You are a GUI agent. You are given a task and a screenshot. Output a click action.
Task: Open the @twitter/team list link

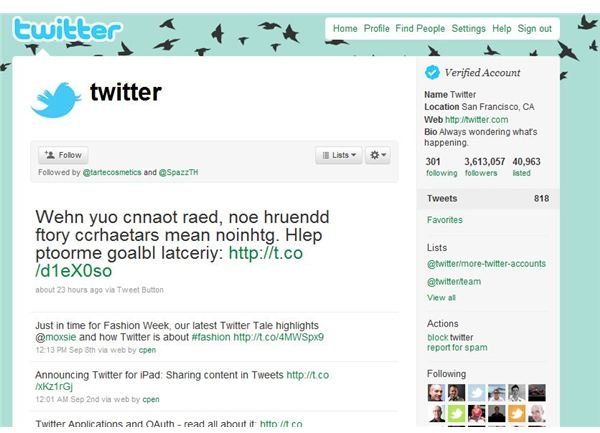454,282
